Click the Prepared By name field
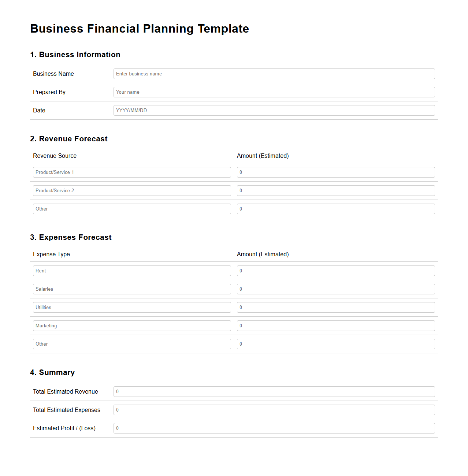The width and height of the screenshot is (468, 476). point(274,92)
